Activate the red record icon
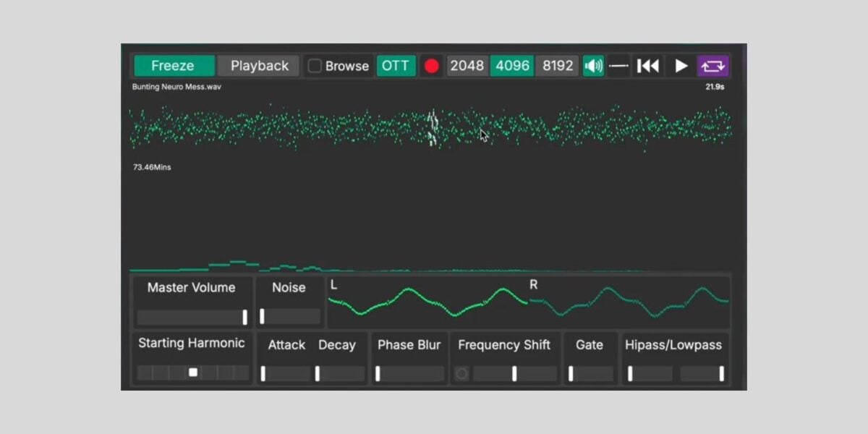Viewport: 868px width, 434px height. 432,65
